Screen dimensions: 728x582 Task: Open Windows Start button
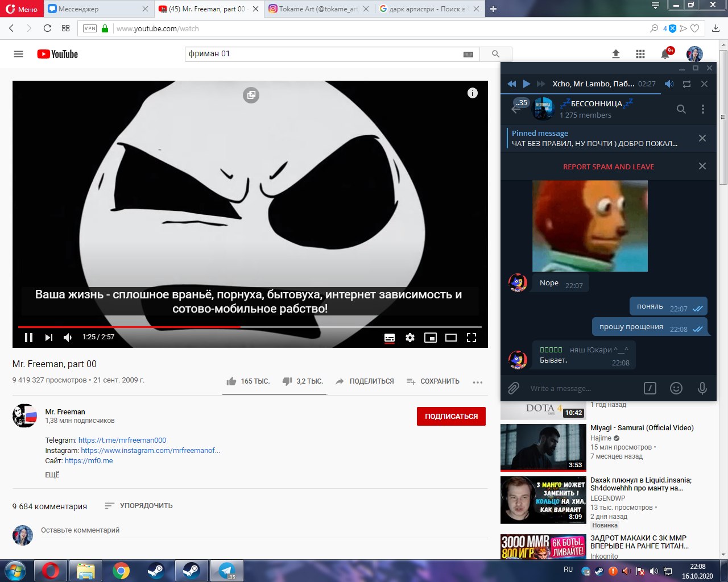click(15, 570)
